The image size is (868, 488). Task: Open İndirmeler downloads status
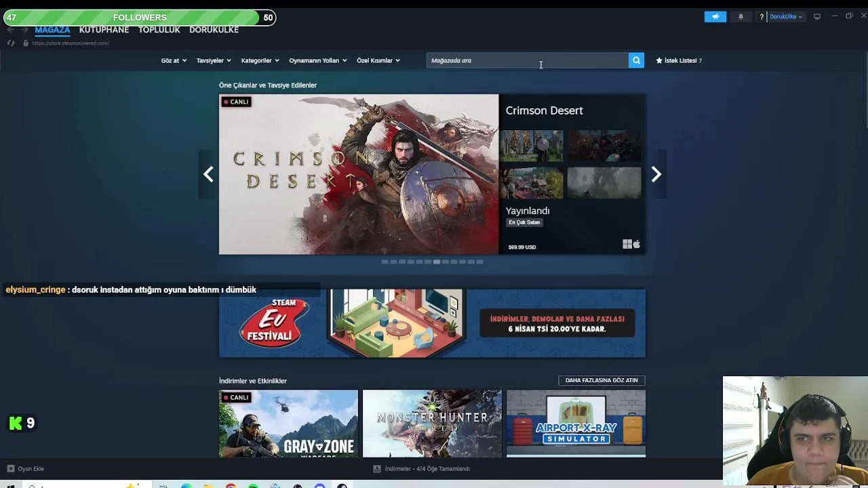point(421,468)
